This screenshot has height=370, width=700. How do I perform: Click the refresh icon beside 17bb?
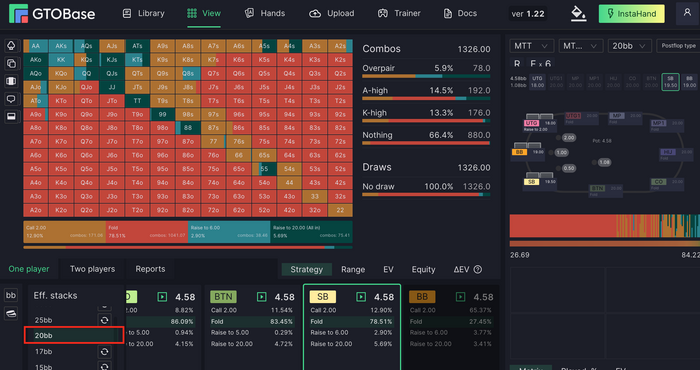(104, 352)
